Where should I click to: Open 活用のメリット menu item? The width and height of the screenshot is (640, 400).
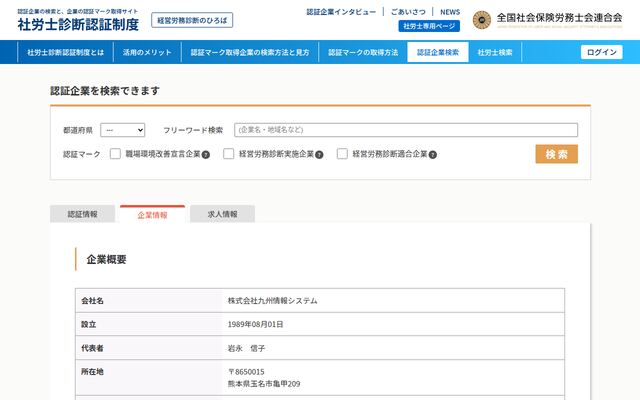[x=147, y=52]
